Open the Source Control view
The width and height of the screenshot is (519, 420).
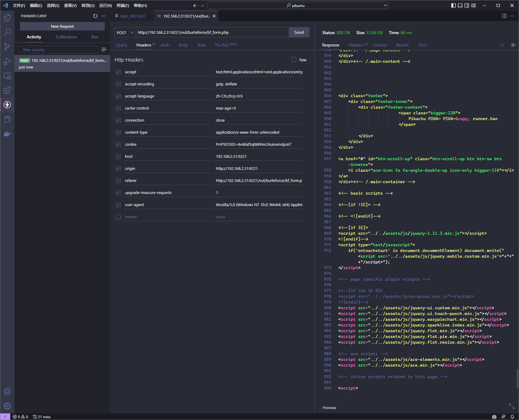pyautogui.click(x=7, y=47)
